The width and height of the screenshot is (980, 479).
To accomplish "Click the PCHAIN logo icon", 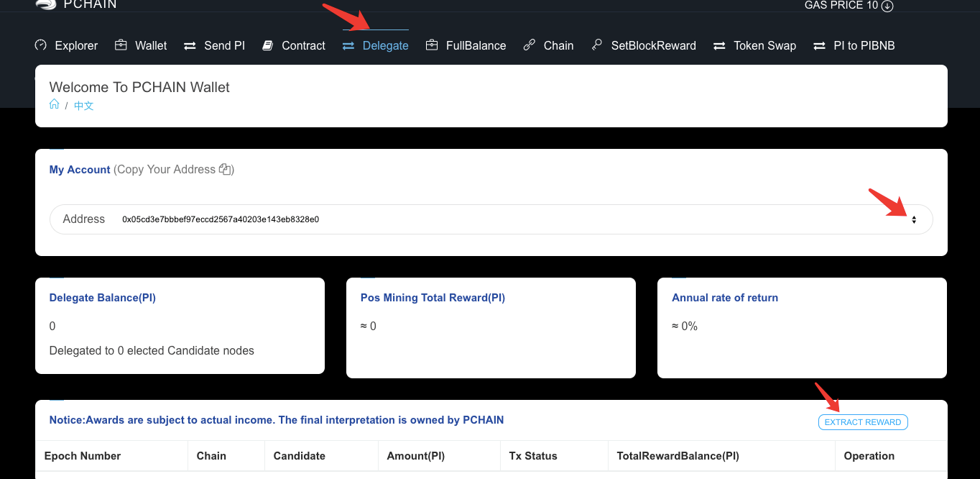I will 46,4.
